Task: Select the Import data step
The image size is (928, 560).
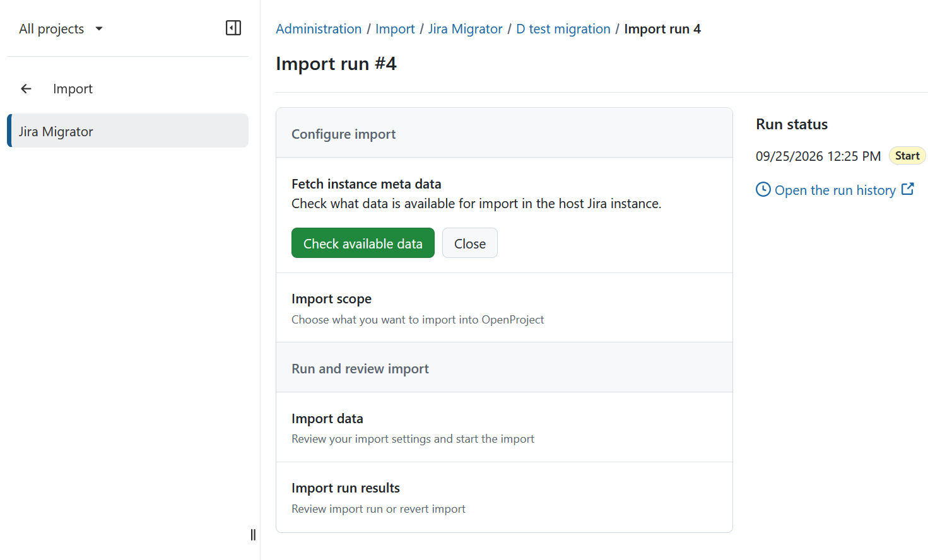Action: 504,428
